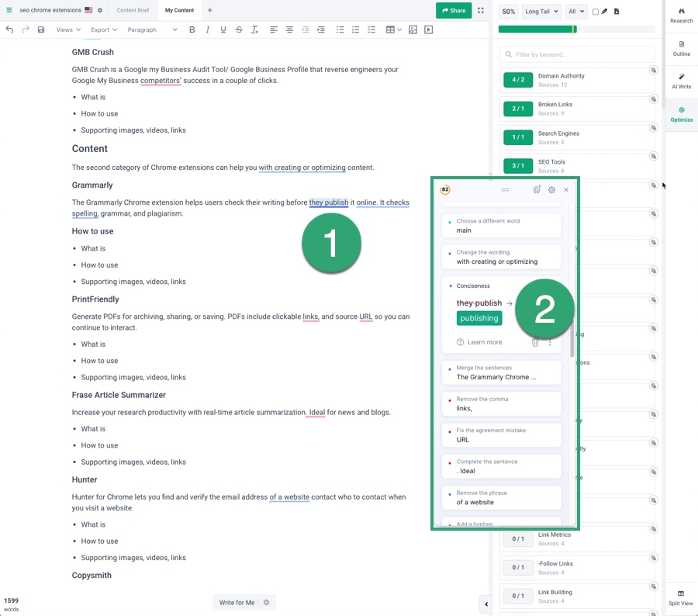Screen dimensions: 698x616
Task: Click the highlighter icon in the Optimize header
Action: tap(604, 11)
